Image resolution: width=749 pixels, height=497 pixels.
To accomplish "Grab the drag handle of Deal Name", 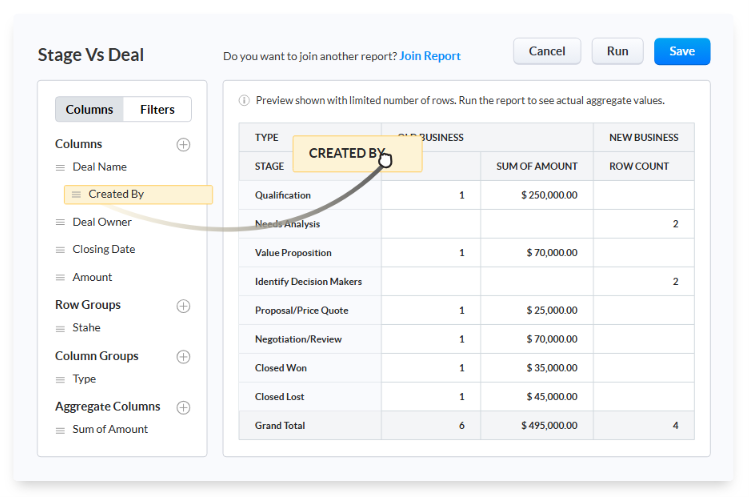I will click(x=60, y=167).
